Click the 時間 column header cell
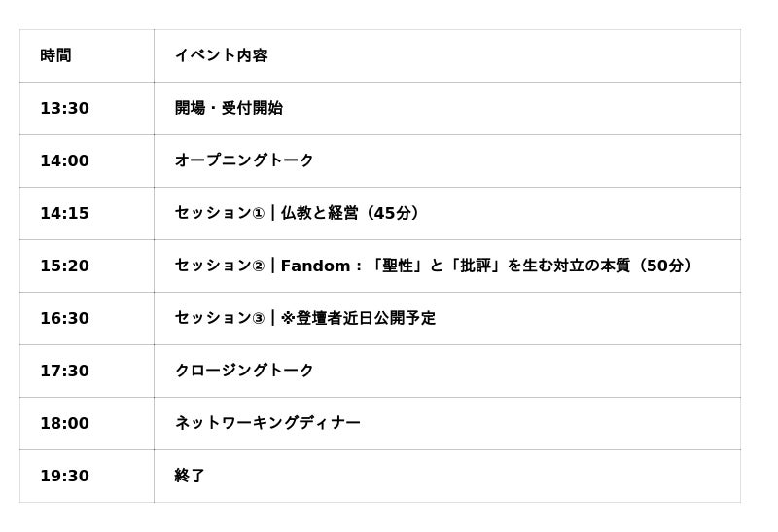The height and width of the screenshot is (532, 778). (x=55, y=55)
